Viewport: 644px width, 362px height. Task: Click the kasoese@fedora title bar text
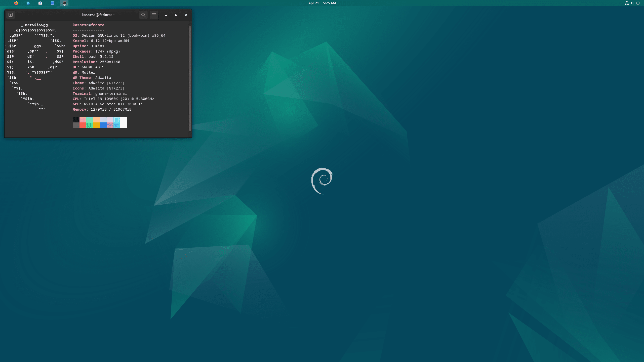coord(98,15)
